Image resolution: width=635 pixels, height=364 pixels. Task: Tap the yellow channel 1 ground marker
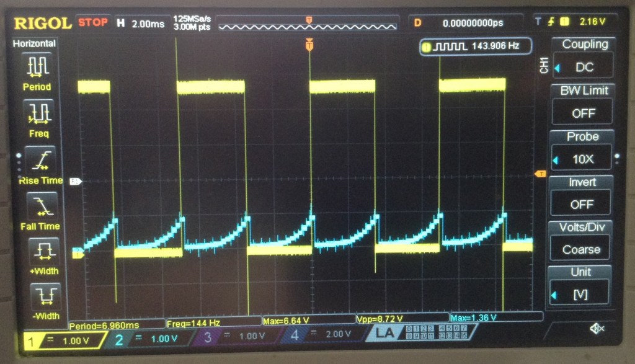[78, 254]
